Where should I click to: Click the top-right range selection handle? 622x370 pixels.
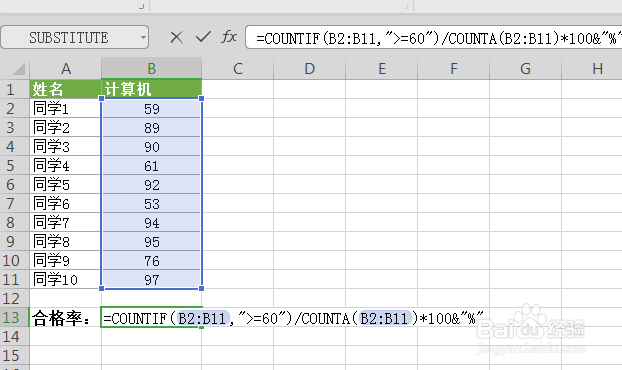coord(202,98)
